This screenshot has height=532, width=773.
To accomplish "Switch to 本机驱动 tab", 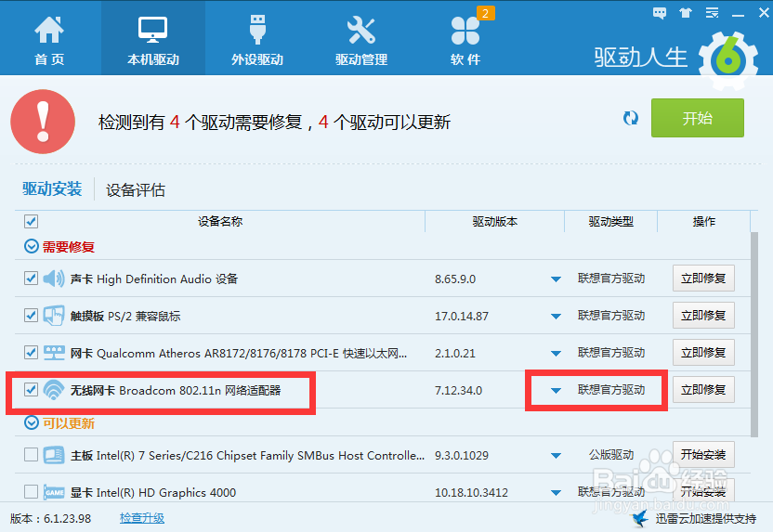I will point(152,39).
